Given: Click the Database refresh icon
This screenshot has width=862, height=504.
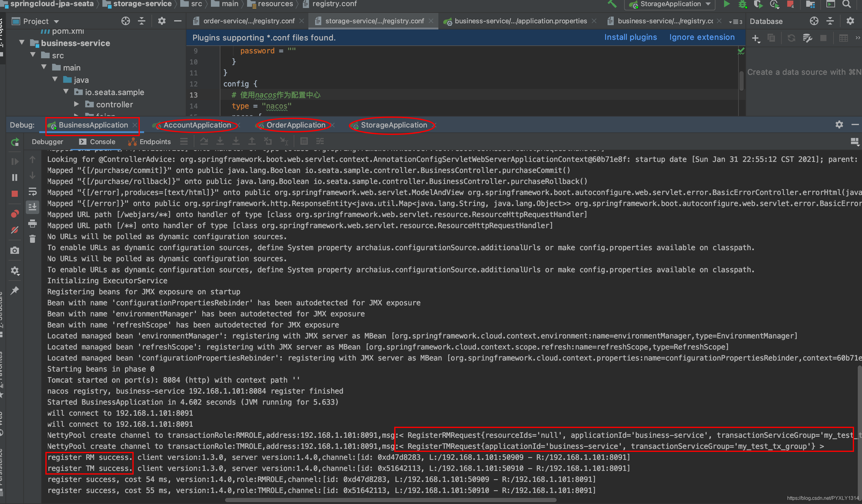Looking at the screenshot, I should click(x=791, y=38).
